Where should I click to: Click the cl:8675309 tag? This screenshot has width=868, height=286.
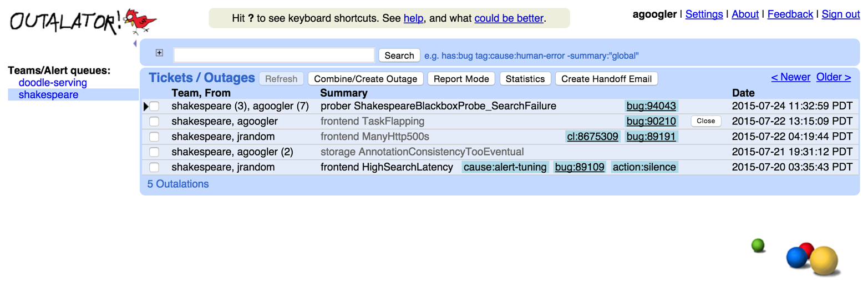coord(592,137)
